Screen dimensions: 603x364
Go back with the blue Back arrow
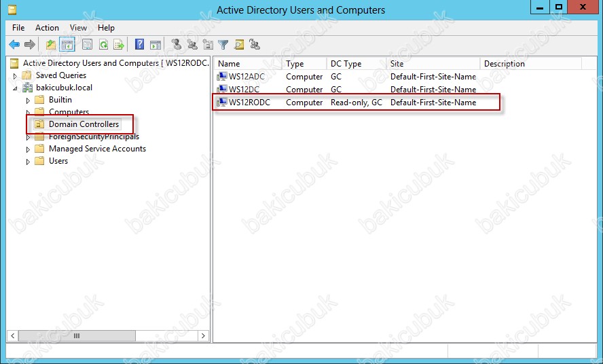click(x=14, y=45)
